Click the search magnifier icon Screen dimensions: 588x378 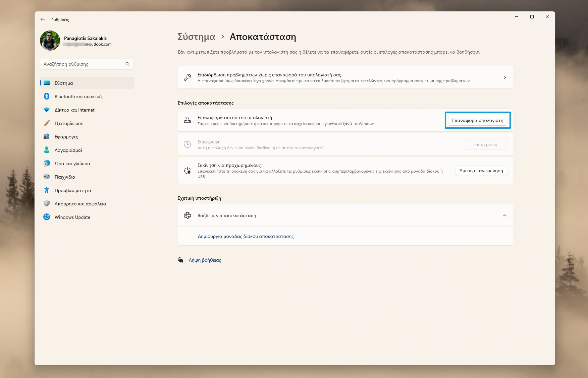[127, 64]
